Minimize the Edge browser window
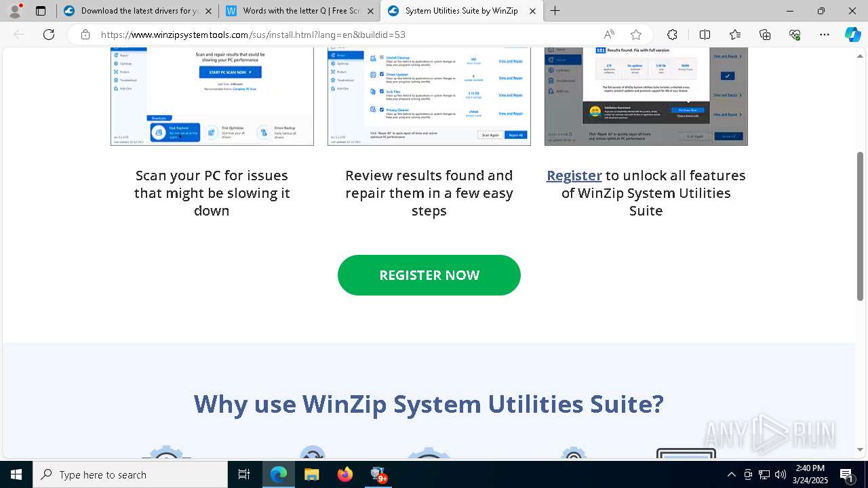Viewport: 868px width, 488px height. pos(790,11)
